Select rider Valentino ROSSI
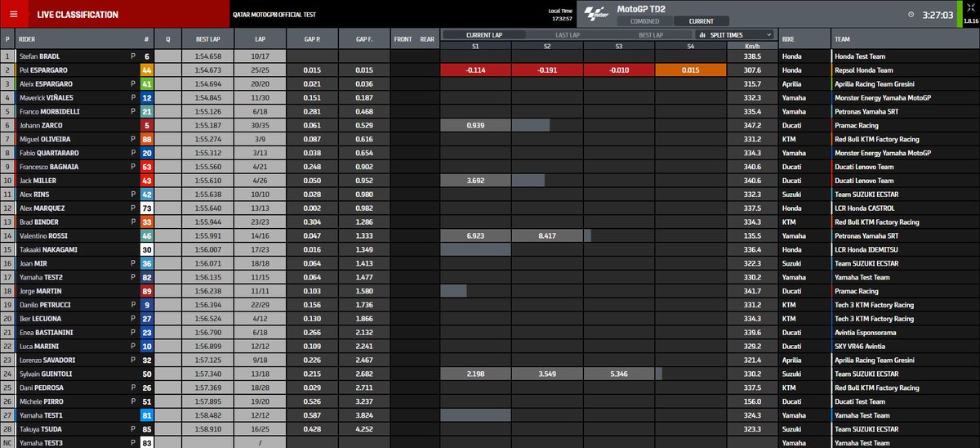 pyautogui.click(x=45, y=235)
